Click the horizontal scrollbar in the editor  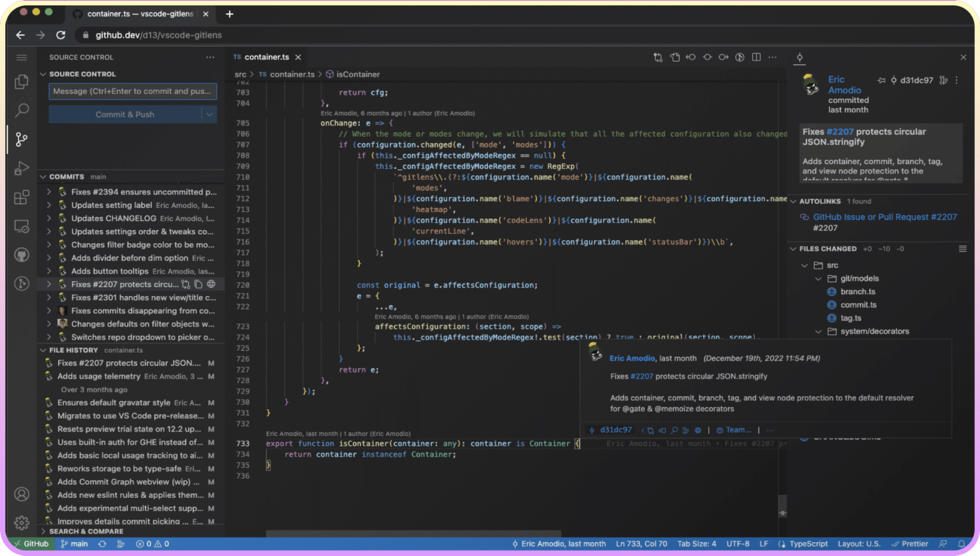pos(413,534)
